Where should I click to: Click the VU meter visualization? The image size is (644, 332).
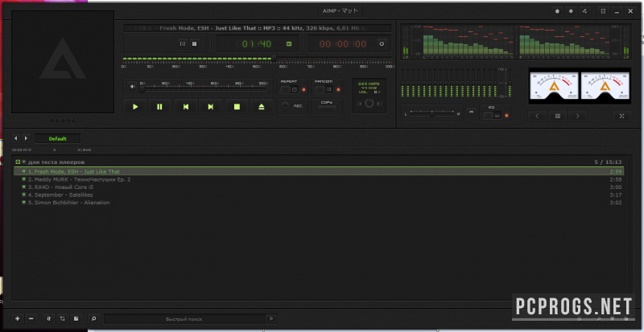point(580,85)
